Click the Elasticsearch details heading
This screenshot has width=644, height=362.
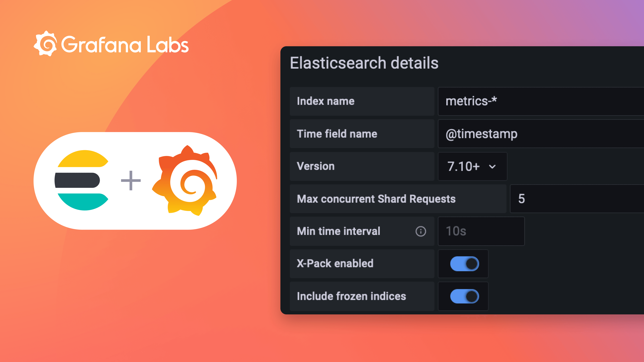pos(364,63)
